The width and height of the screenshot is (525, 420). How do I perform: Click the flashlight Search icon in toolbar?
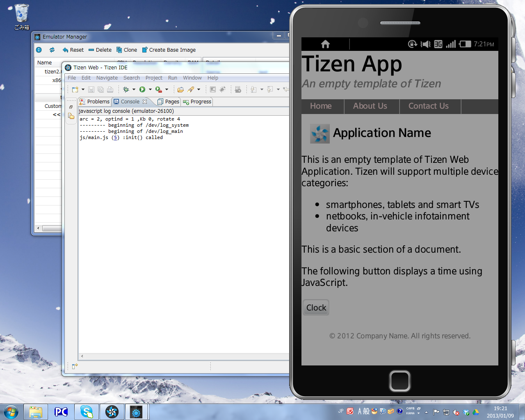(x=191, y=89)
